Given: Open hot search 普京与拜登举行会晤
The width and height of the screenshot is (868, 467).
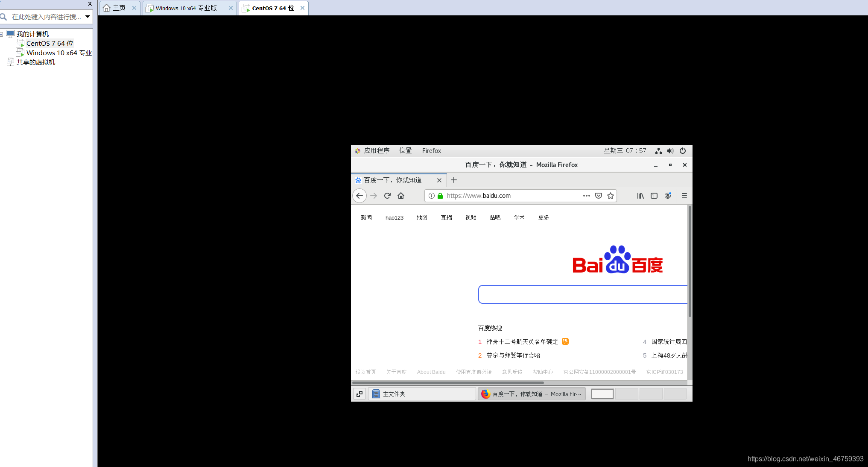Looking at the screenshot, I should coord(513,355).
